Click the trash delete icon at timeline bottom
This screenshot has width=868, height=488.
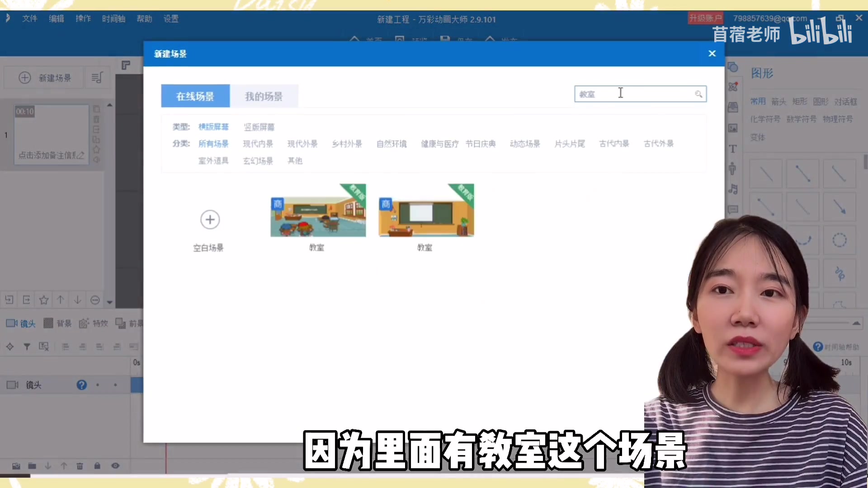pos(80,466)
